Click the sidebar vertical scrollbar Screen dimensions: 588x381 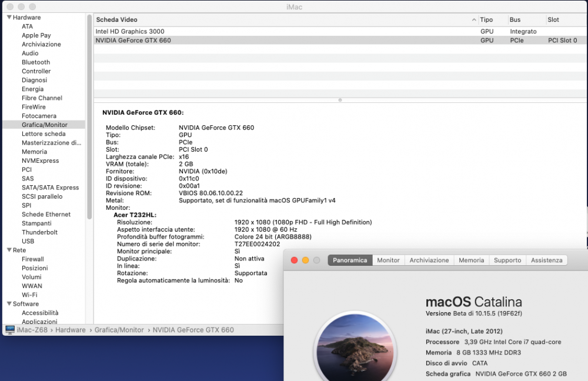89,116
